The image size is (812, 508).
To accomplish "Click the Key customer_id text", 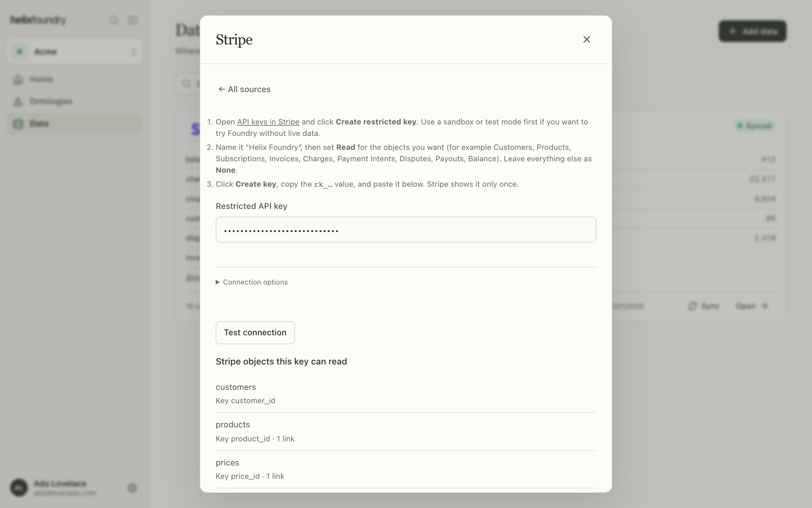I will (x=245, y=401).
